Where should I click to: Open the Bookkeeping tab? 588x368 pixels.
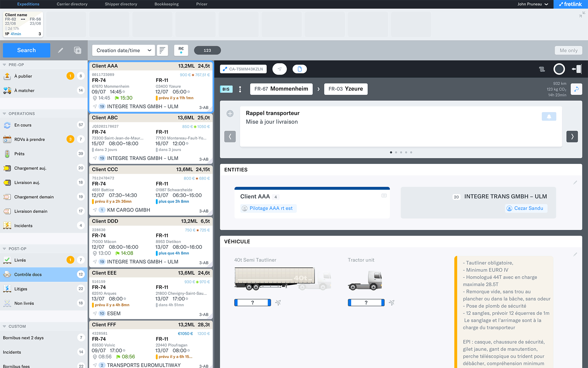click(167, 4)
